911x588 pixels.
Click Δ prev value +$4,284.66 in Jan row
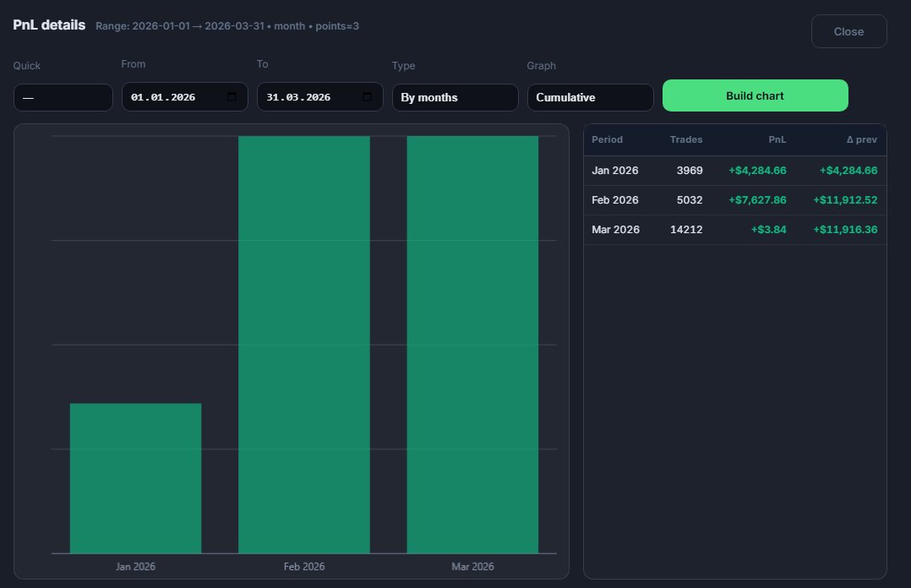pos(848,171)
